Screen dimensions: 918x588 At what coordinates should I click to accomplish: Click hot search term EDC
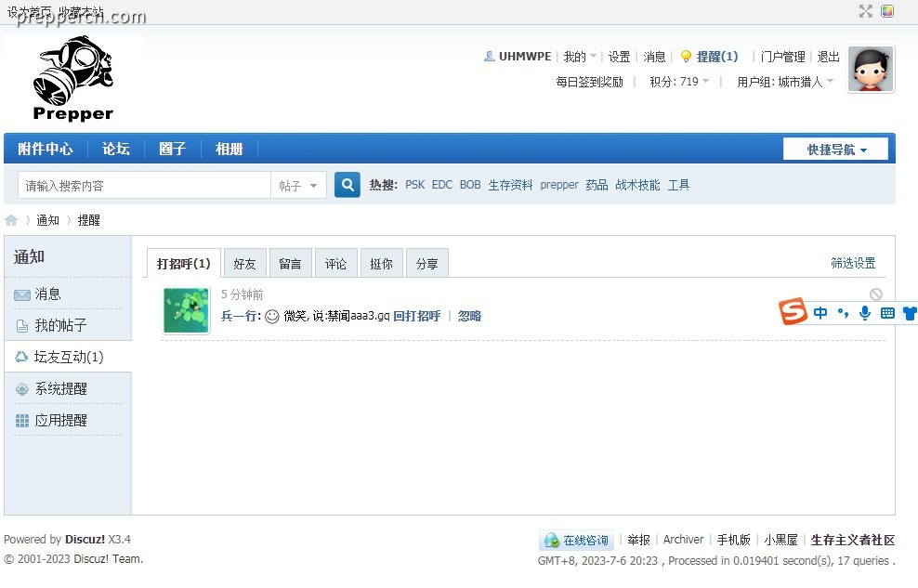tap(442, 185)
